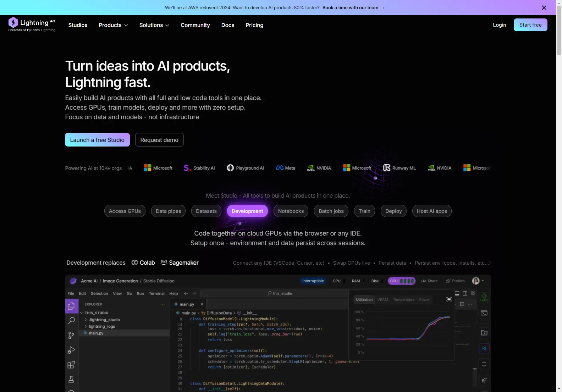Open the dropdown caret beside the avatar
562x392 pixels.
click(483, 281)
